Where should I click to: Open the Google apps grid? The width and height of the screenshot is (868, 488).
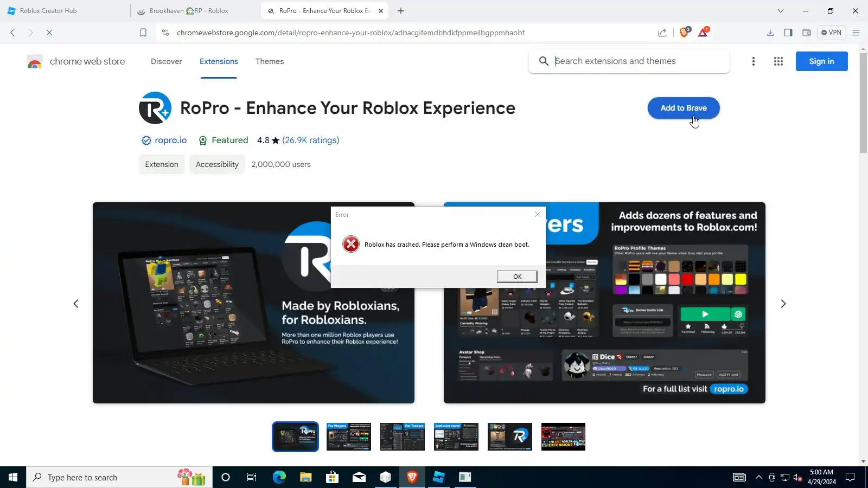point(778,61)
